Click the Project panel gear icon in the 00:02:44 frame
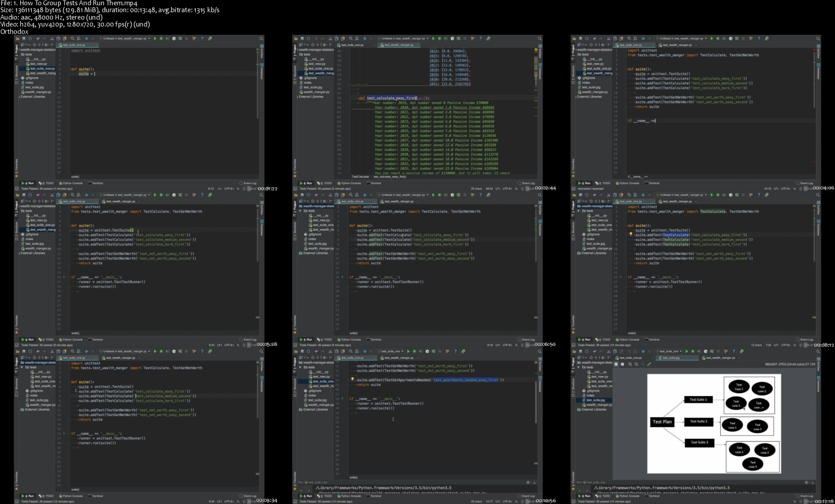 click(x=324, y=45)
